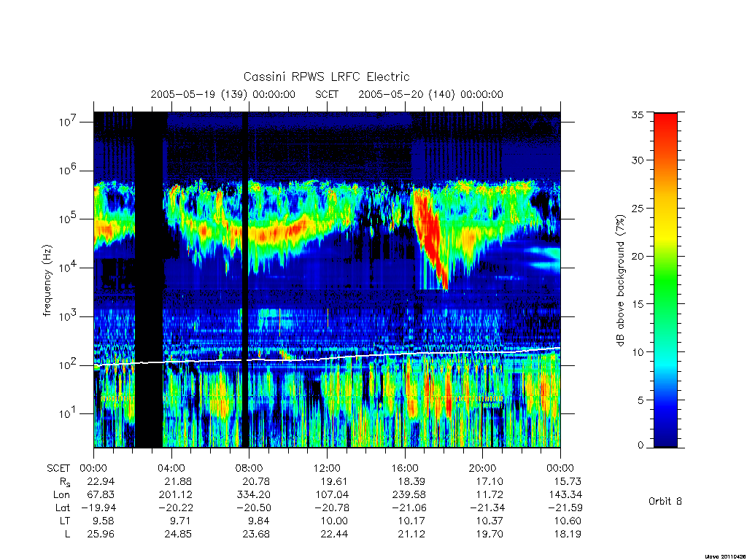The width and height of the screenshot is (747, 560).
Task: Click the wide black data gap near 03:00
Action: 149,280
